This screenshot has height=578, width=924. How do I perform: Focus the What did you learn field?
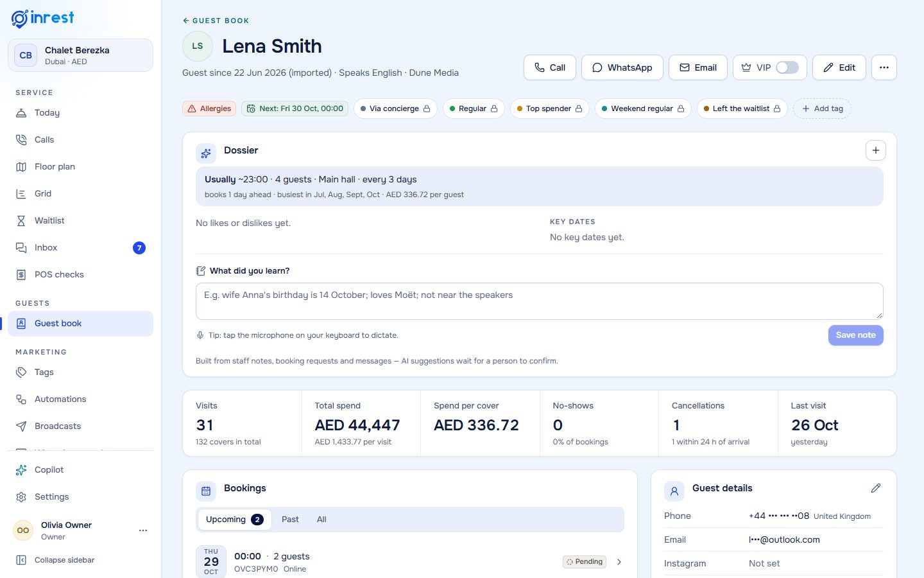(540, 301)
